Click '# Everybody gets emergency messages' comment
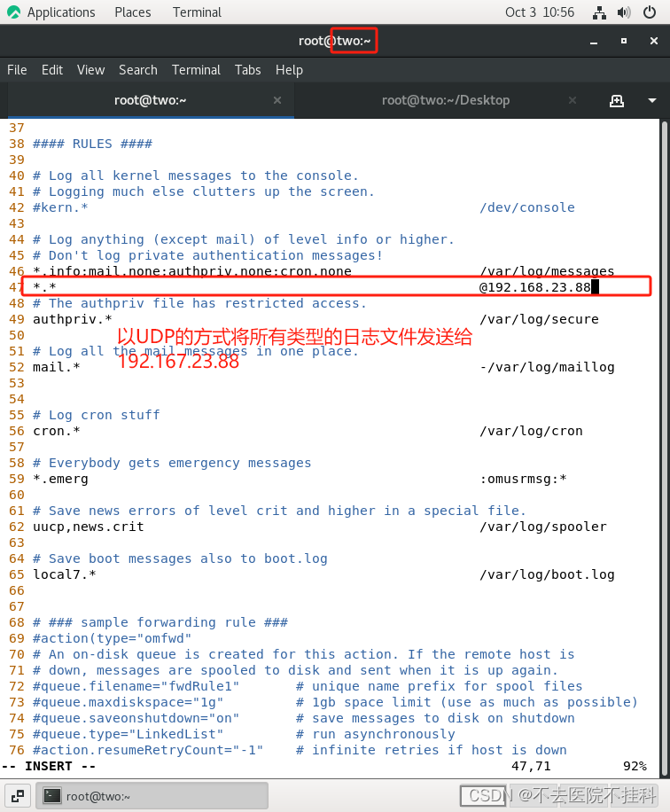The height and width of the screenshot is (812, 670). point(172,463)
